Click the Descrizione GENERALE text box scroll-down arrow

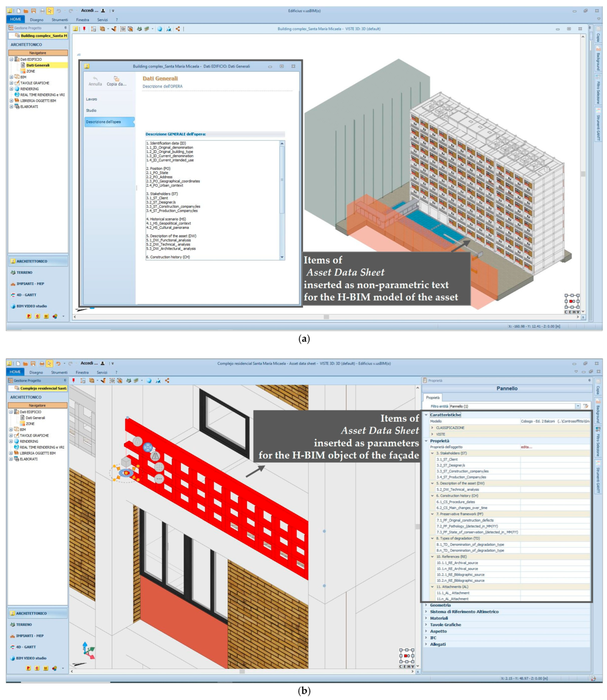(282, 257)
